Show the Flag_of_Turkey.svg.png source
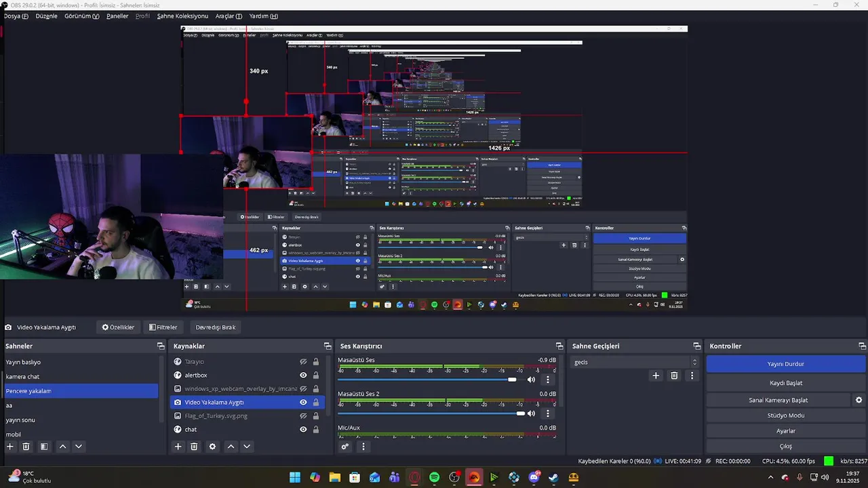 coord(303,416)
